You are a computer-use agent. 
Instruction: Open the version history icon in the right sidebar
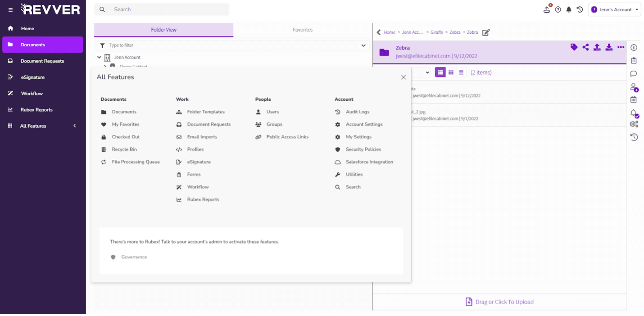click(x=634, y=137)
